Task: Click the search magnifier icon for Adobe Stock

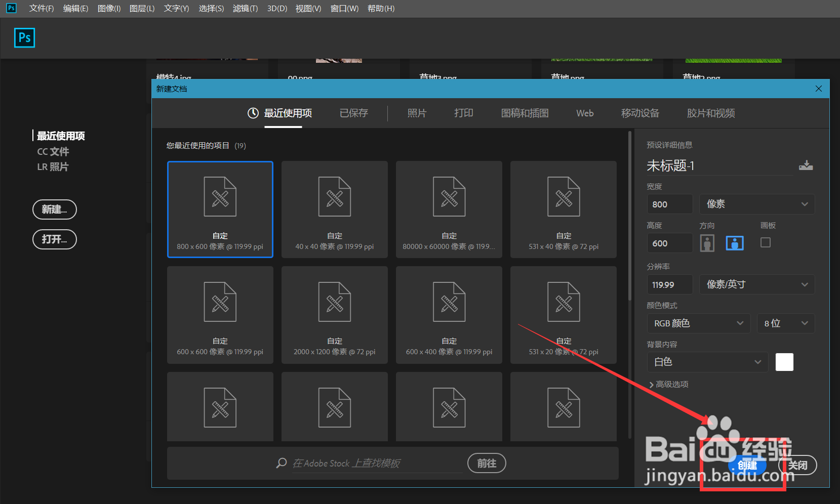Action: pyautogui.click(x=282, y=463)
